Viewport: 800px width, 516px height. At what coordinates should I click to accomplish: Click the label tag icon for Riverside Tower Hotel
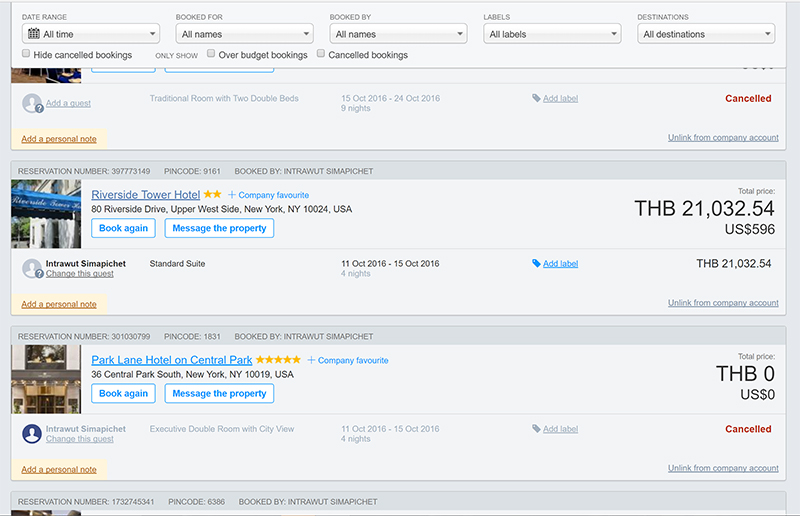537,264
